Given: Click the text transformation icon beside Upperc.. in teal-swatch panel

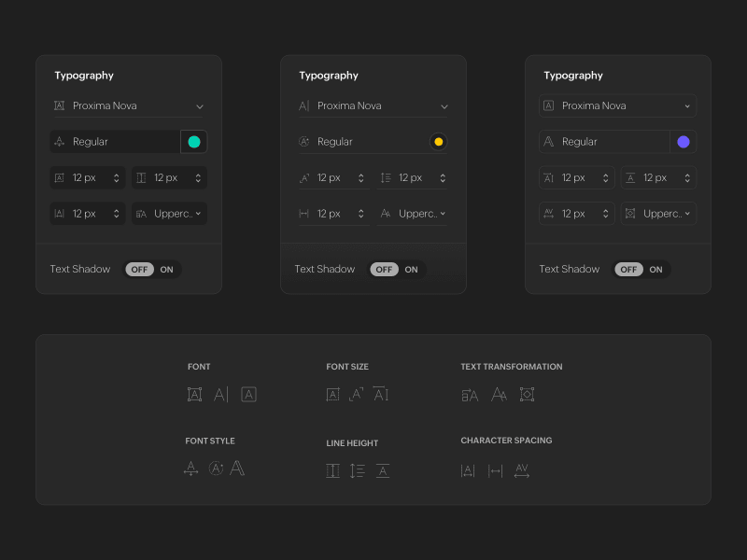Looking at the screenshot, I should [141, 214].
